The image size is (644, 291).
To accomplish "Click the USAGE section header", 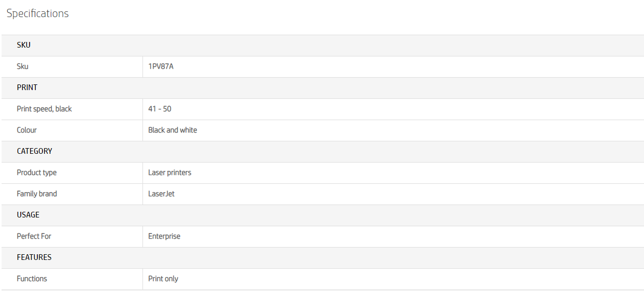I will [28, 215].
